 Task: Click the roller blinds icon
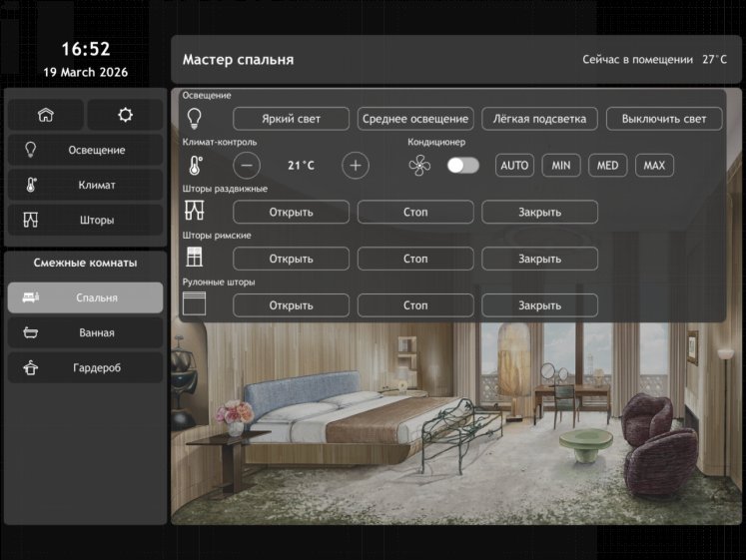click(x=195, y=305)
